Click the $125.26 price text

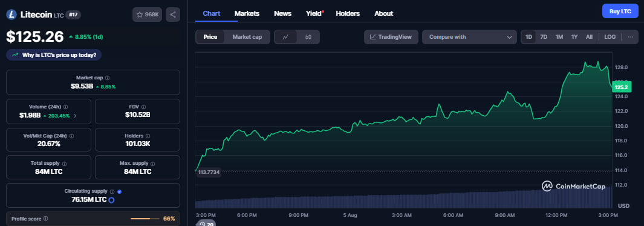[x=35, y=36]
